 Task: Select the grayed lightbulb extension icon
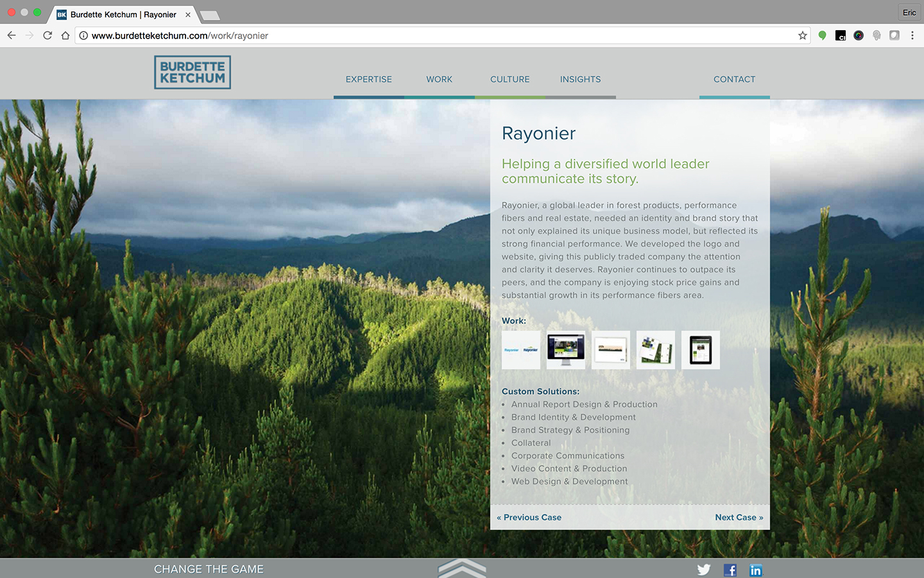pyautogui.click(x=877, y=35)
